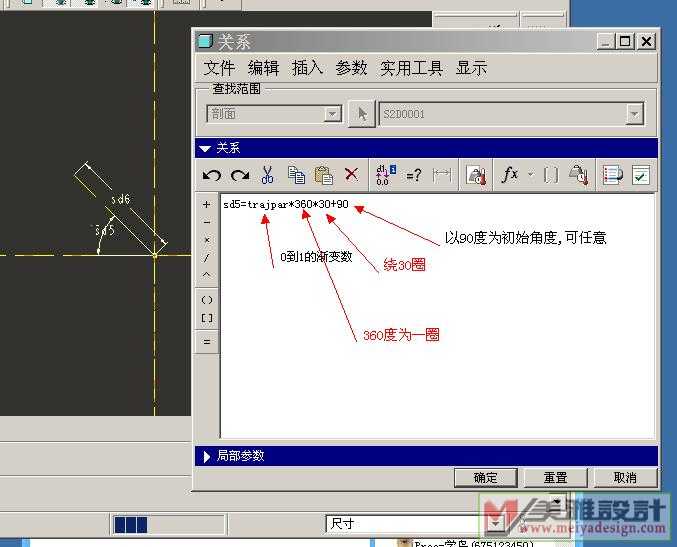Insert plus operator in relations editor

[206, 204]
